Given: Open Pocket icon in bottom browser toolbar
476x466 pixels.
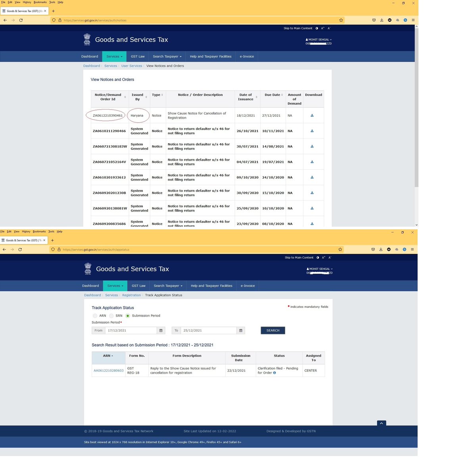Looking at the screenshot, I should [x=373, y=249].
